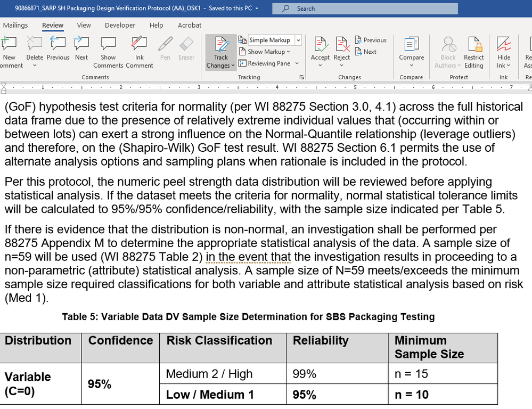Jump to Previous tracked change
This screenshot has width=532, height=409.
point(371,40)
